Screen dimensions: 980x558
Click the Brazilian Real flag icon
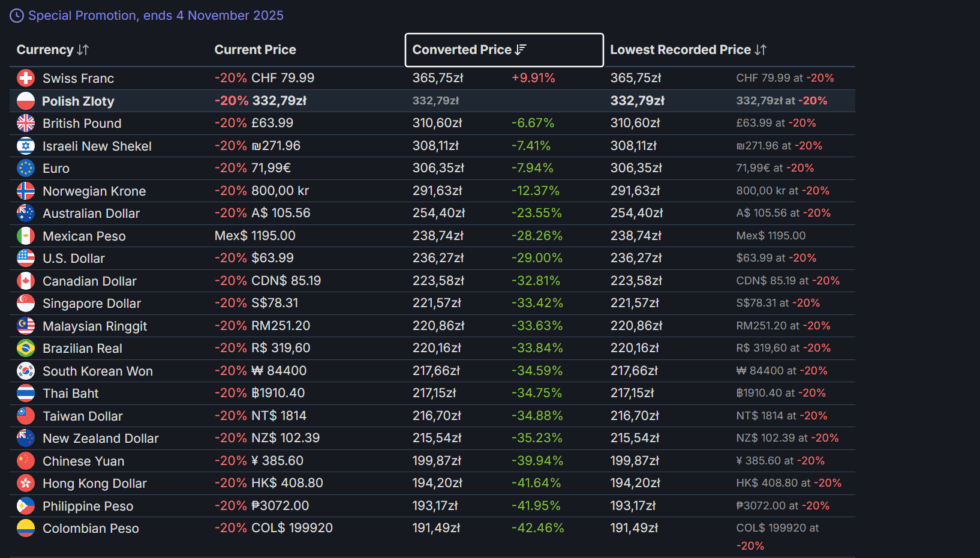coord(26,348)
